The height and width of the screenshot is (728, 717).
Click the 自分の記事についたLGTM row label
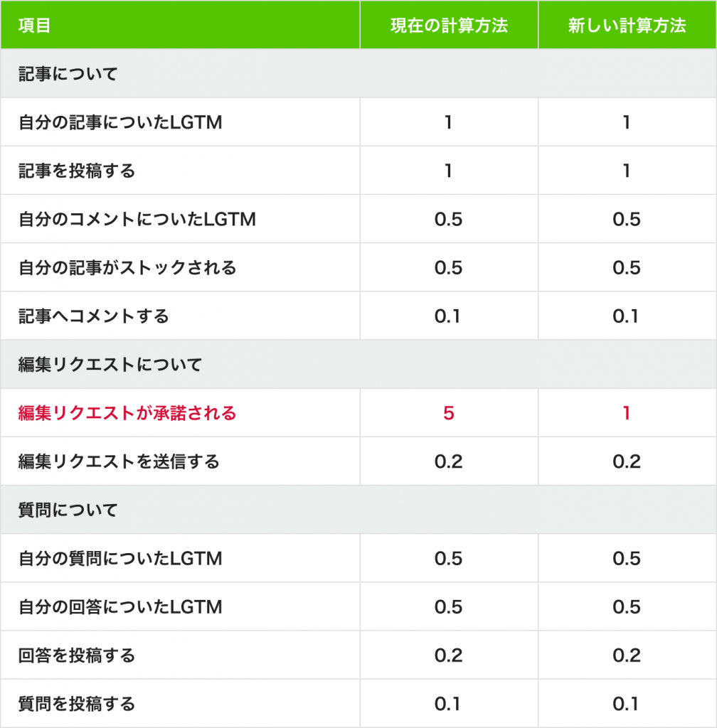coord(120,122)
